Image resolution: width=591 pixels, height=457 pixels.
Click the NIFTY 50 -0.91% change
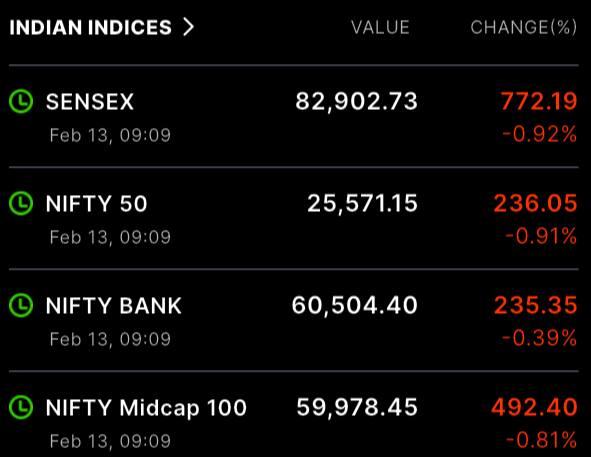click(541, 236)
